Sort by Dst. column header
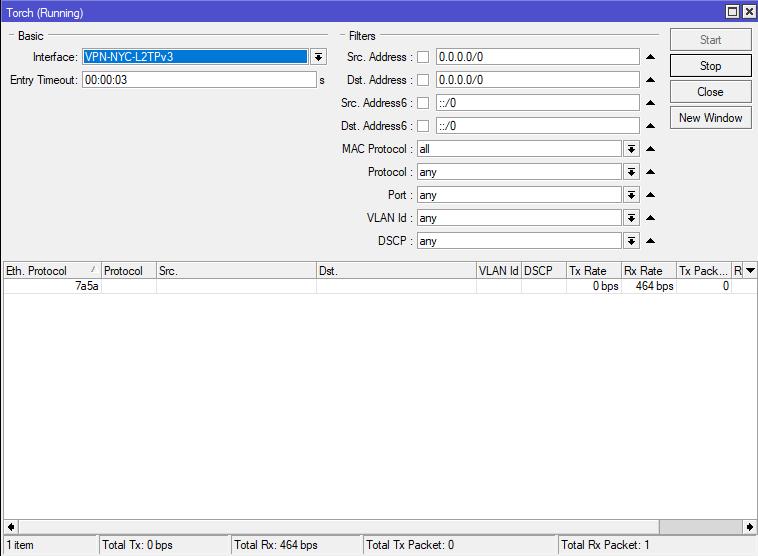This screenshot has height=556, width=758. [x=396, y=271]
